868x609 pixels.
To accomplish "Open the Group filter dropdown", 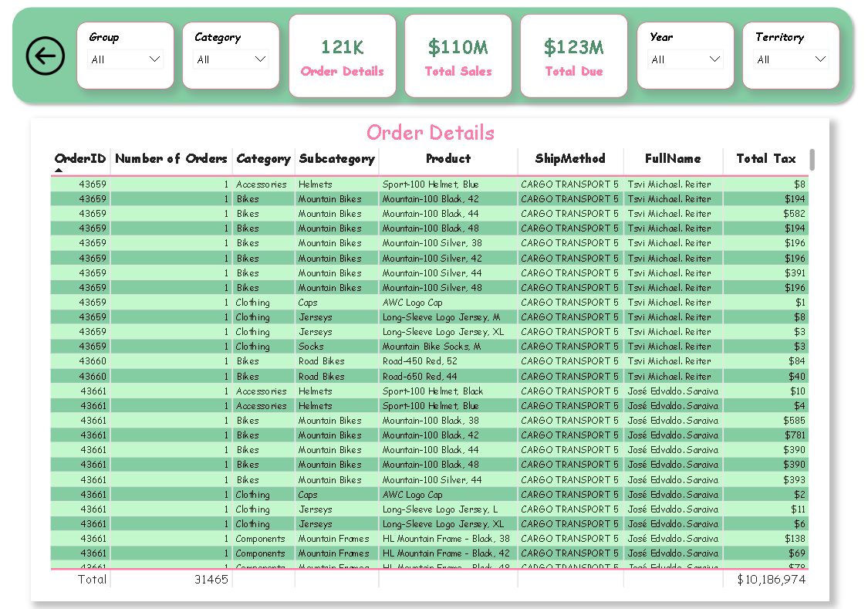I will click(125, 59).
